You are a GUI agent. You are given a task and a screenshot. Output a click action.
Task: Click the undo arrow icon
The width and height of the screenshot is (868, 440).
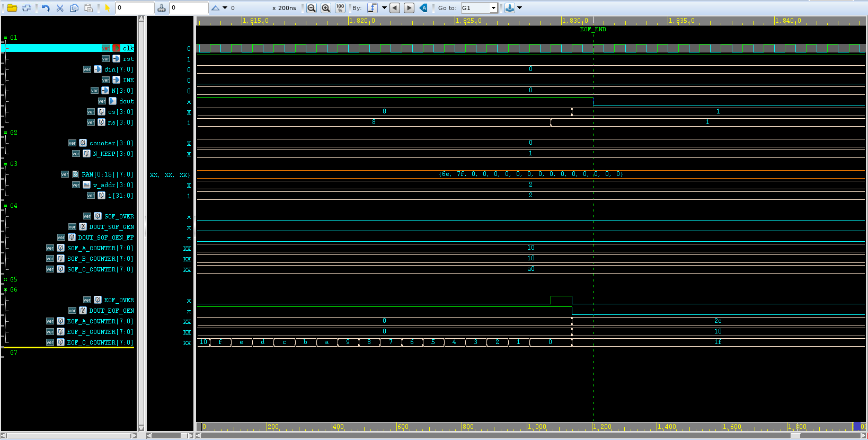46,8
